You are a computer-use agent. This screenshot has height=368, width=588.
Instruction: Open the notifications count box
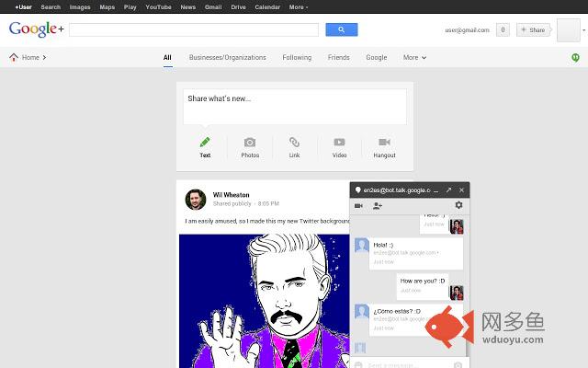coord(503,29)
